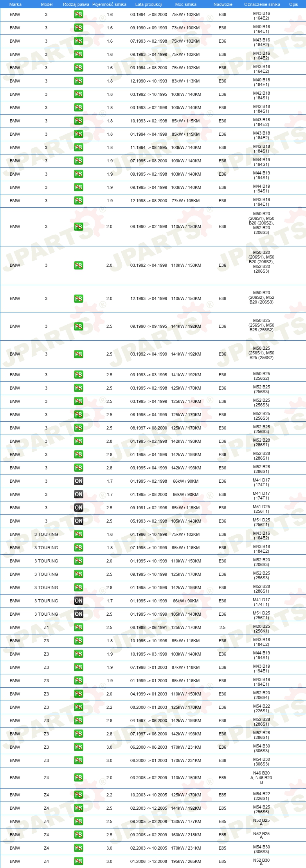Click the petrol icon in the 03.1993 -> 03.1995 row
Screen dimensions: 306x868
tap(78, 375)
